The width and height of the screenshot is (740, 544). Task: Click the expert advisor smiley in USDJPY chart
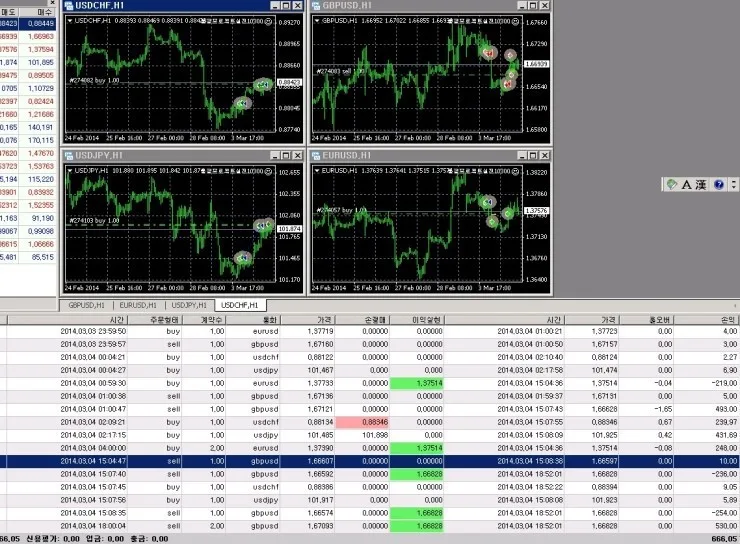click(x=268, y=171)
